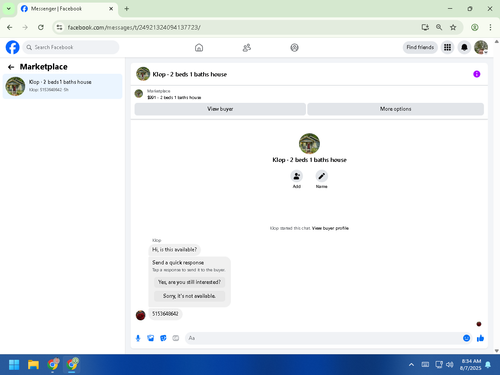This screenshot has width=500, height=375.
Task: Bookmark this tab with the star
Action: coord(453,27)
